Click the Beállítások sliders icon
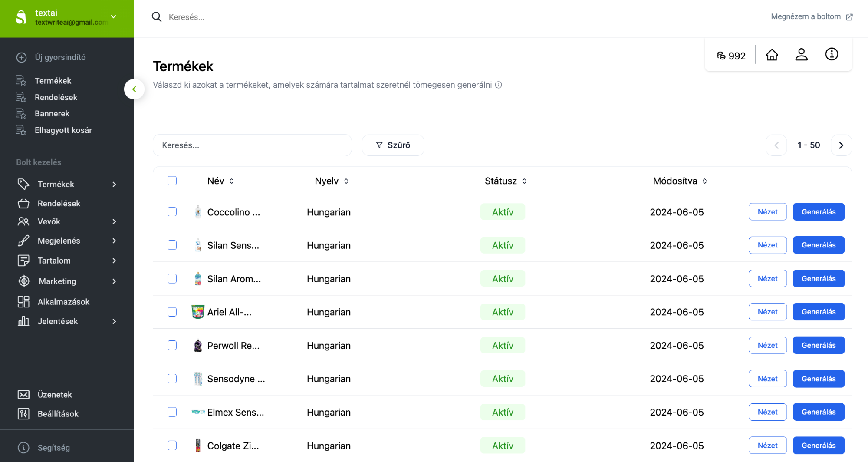 pos(23,414)
